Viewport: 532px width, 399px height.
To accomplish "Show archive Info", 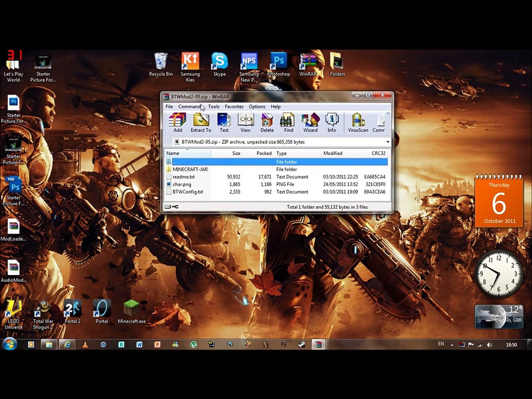I will coord(332,123).
